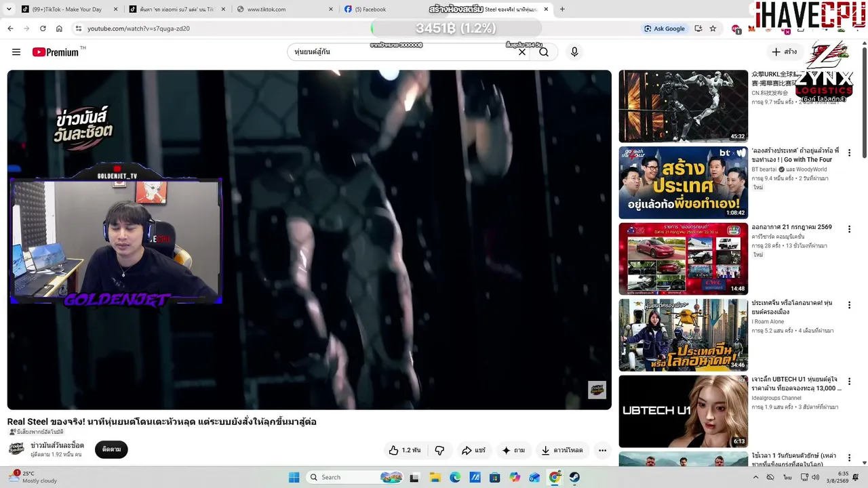The height and width of the screenshot is (488, 868).
Task: Subscribe with the ติดตาม button
Action: tap(111, 449)
